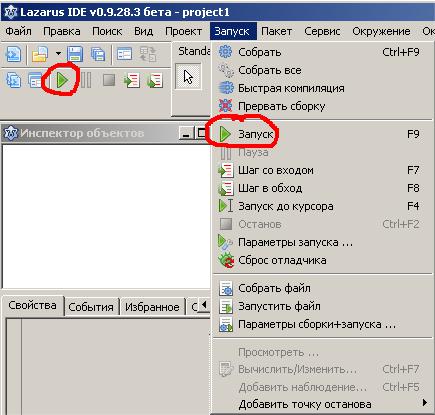This screenshot has height=415, width=435.
Task: Choose Собрать все in the menu
Action: (323, 70)
